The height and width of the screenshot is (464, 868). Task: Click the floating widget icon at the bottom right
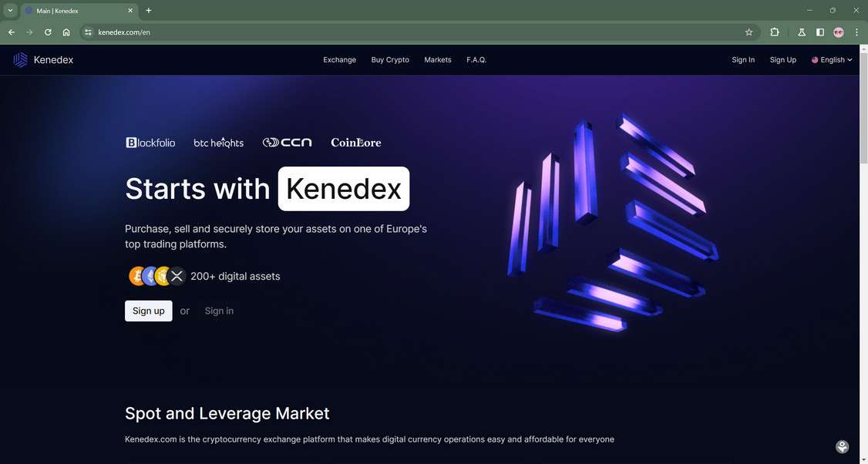click(842, 446)
